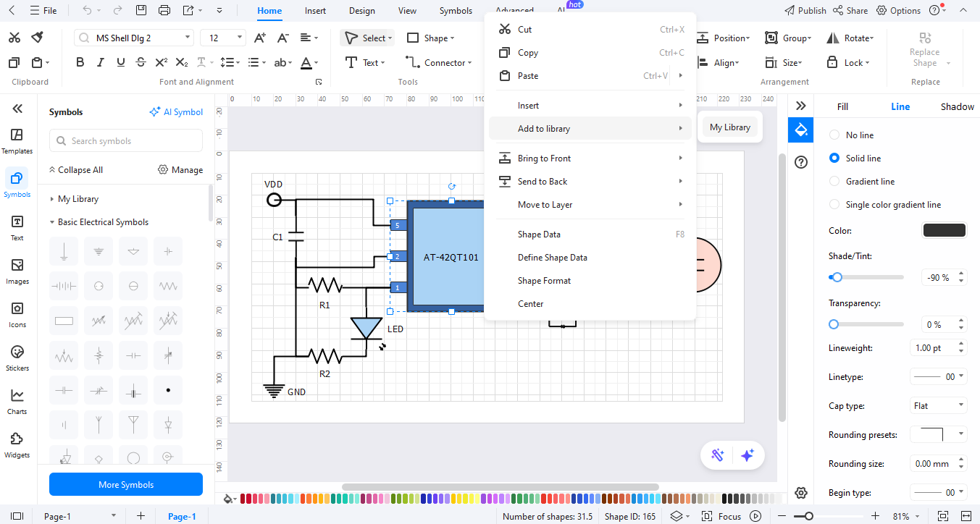This screenshot has height=524, width=980.
Task: Open the Text sidebar panel
Action: 17,228
